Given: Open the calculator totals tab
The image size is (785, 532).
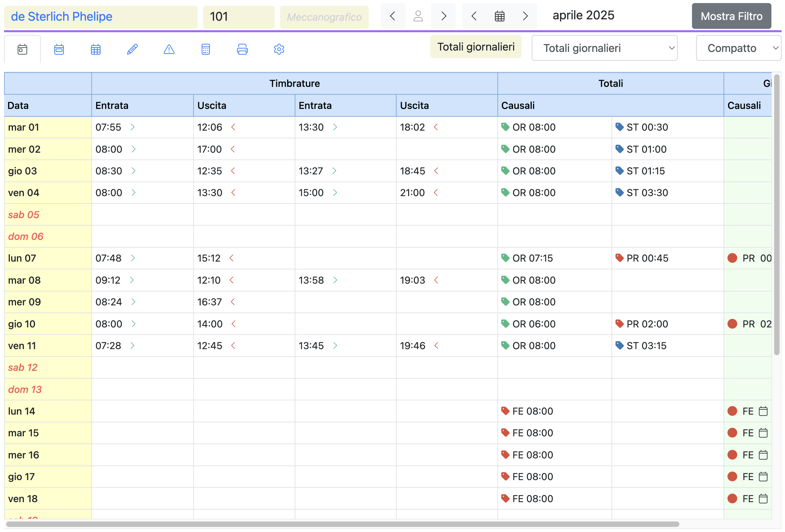Looking at the screenshot, I should coord(206,50).
